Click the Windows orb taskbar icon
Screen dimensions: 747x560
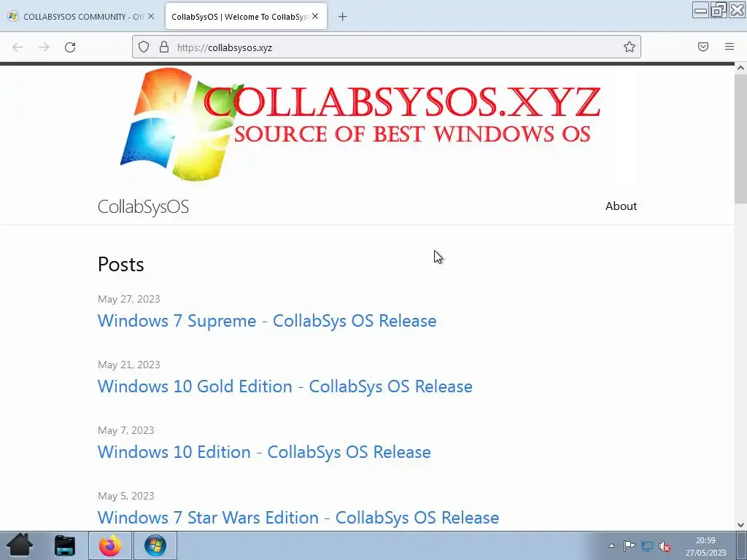tap(155, 545)
